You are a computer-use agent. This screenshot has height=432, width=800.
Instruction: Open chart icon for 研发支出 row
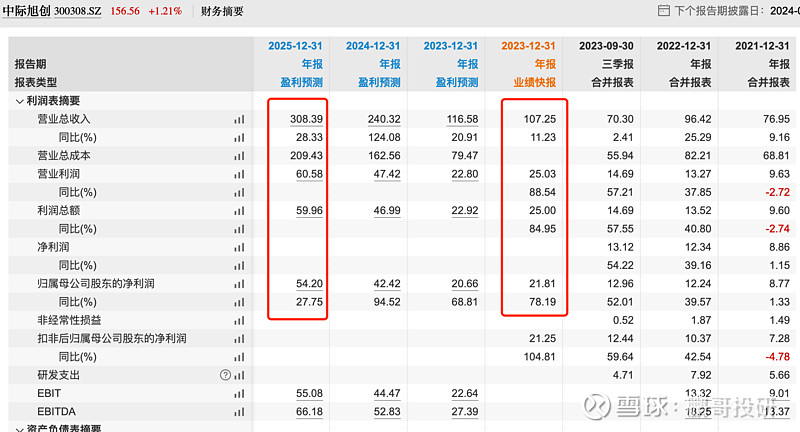[239, 375]
